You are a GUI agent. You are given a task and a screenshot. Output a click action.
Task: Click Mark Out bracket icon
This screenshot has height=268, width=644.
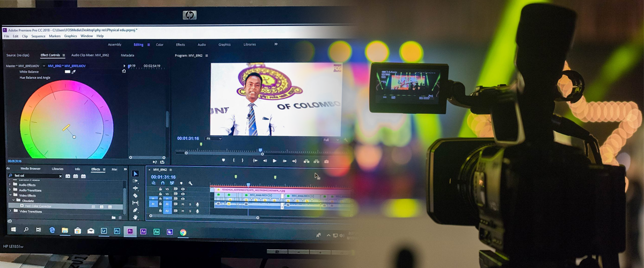(243, 160)
